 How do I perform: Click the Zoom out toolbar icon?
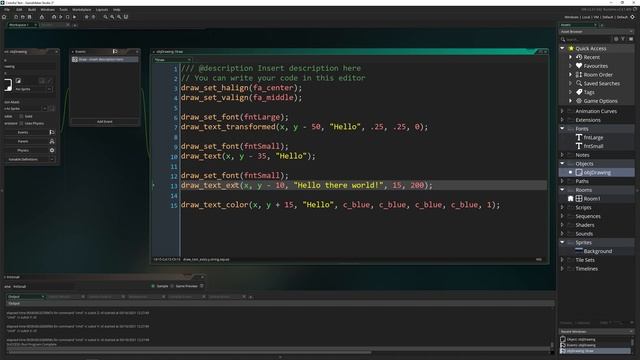(119, 17)
